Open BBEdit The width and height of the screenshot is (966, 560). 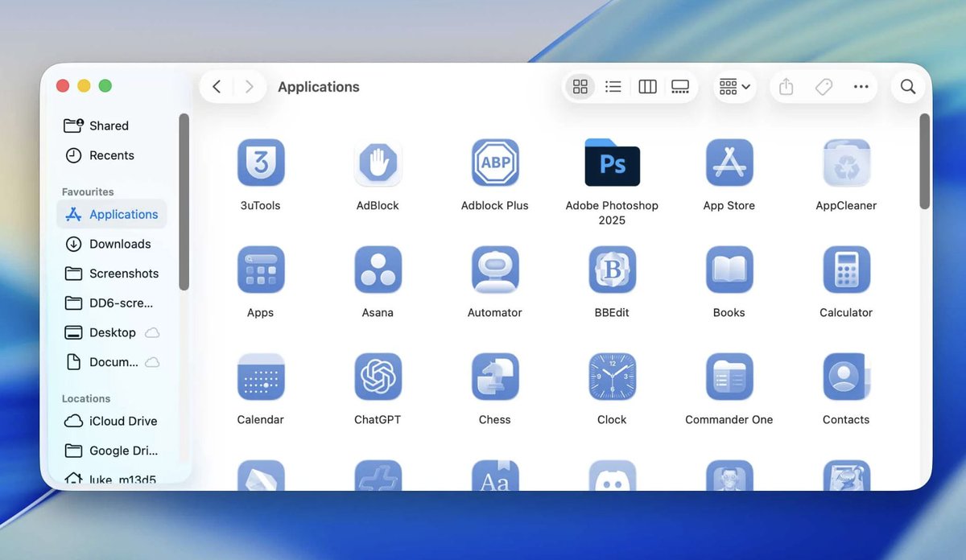(x=612, y=270)
